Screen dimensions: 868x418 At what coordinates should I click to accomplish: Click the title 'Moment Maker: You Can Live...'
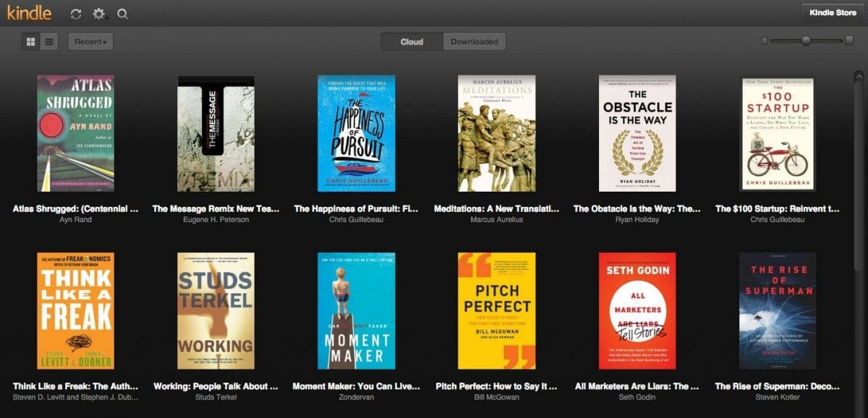point(356,386)
